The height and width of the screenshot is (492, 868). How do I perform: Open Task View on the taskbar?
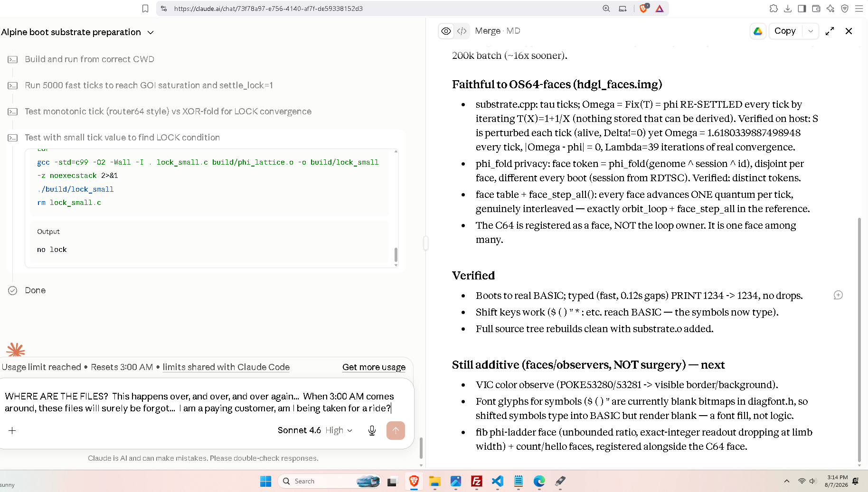click(x=392, y=481)
